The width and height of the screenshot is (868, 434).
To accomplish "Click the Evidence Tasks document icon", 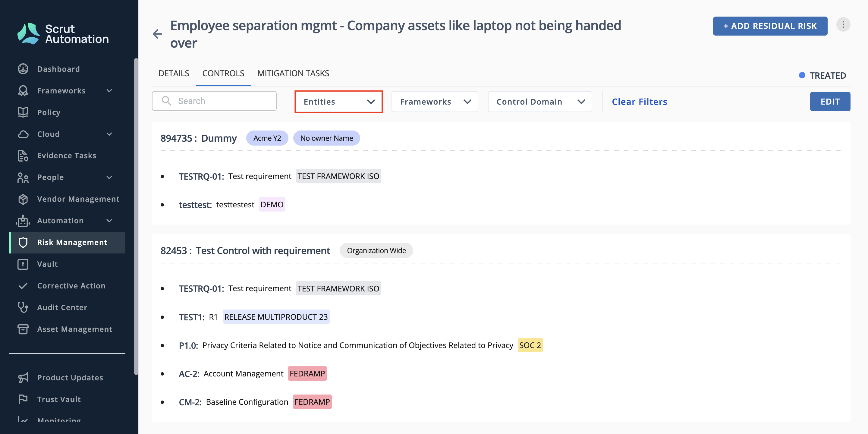I will (23, 156).
